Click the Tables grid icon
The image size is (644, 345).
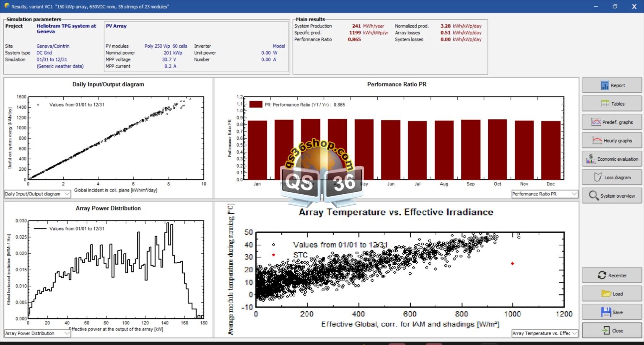605,104
